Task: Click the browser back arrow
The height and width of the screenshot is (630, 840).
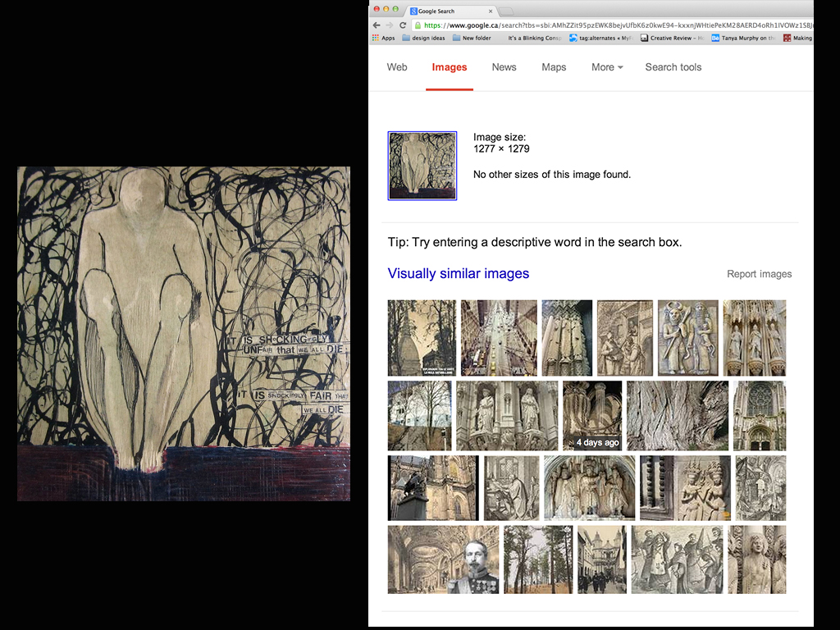Action: tap(377, 25)
